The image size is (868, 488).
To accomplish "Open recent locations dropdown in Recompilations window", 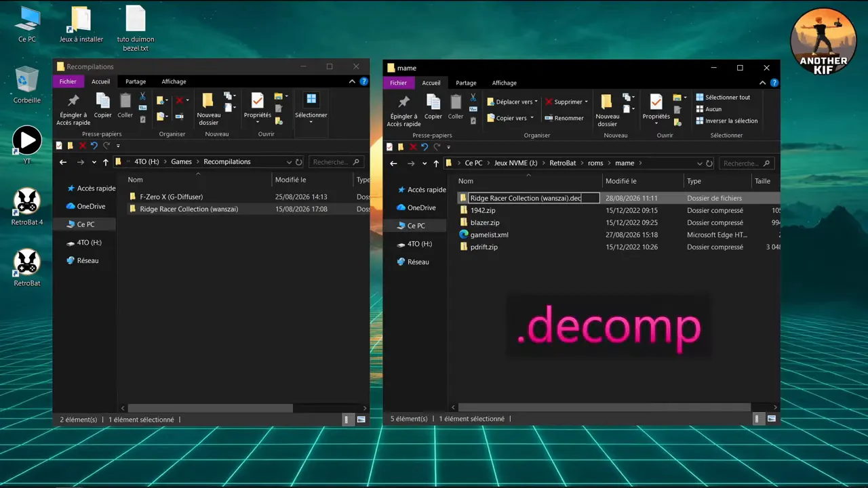I will click(94, 162).
